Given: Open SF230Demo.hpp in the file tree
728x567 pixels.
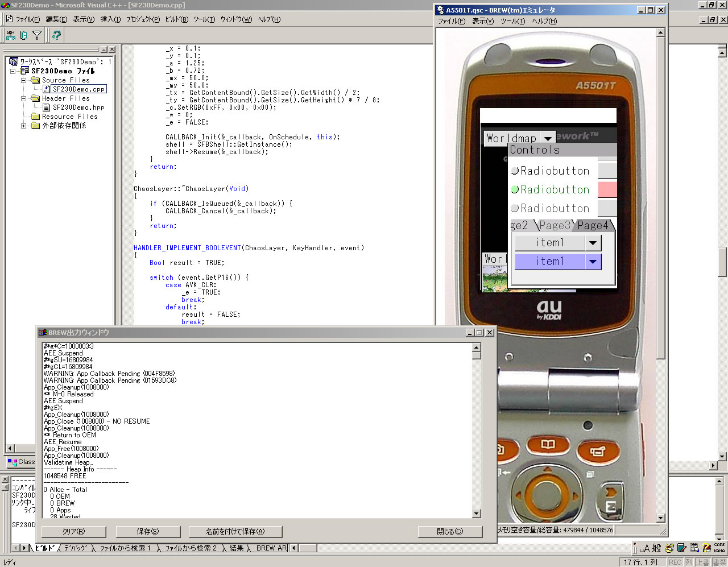Looking at the screenshot, I should click(78, 107).
